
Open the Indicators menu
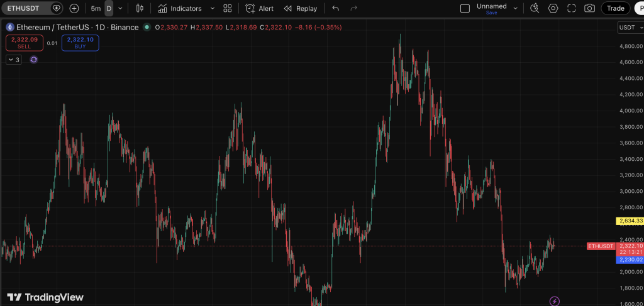[x=180, y=9]
